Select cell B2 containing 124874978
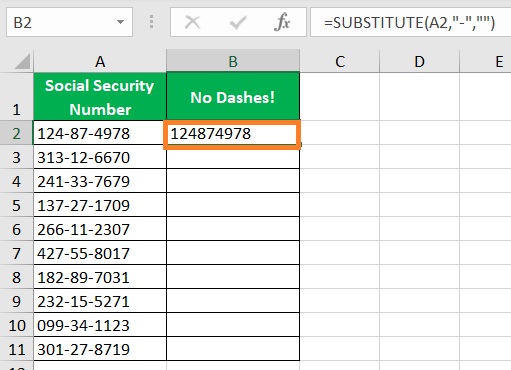This screenshot has width=511, height=370. tap(232, 134)
